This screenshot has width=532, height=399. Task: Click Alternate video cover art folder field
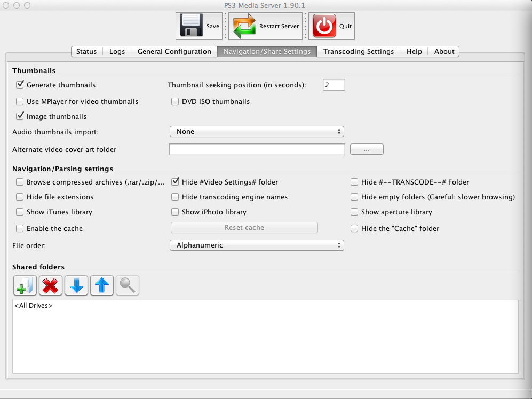click(x=257, y=149)
